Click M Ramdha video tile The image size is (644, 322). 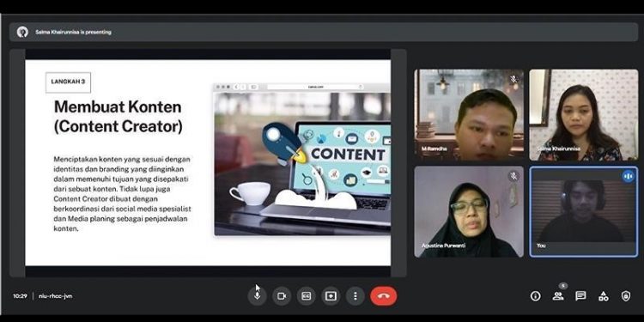(469, 114)
